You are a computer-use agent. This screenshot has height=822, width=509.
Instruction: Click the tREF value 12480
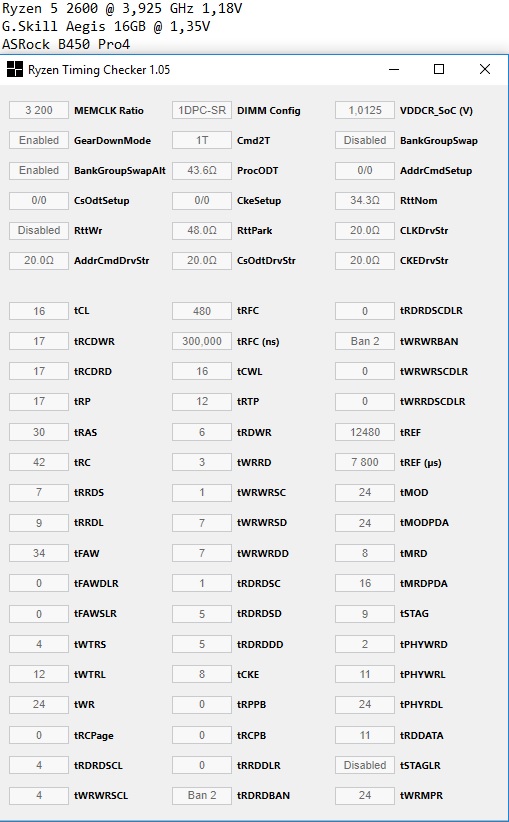pyautogui.click(x=365, y=432)
